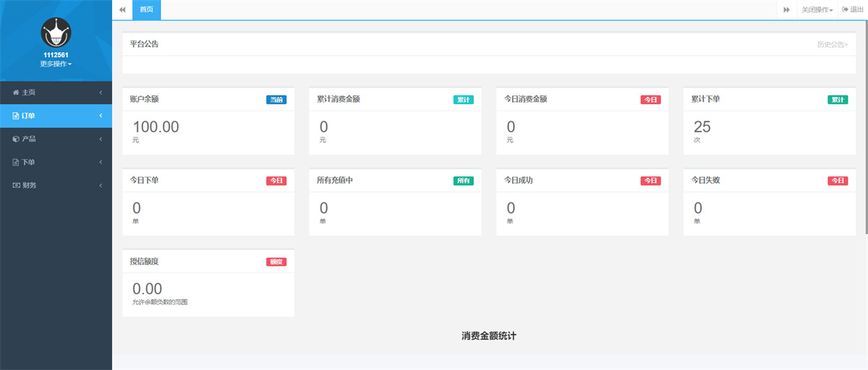Click the 退出 logout button
The height and width of the screenshot is (370, 868).
tap(852, 9)
